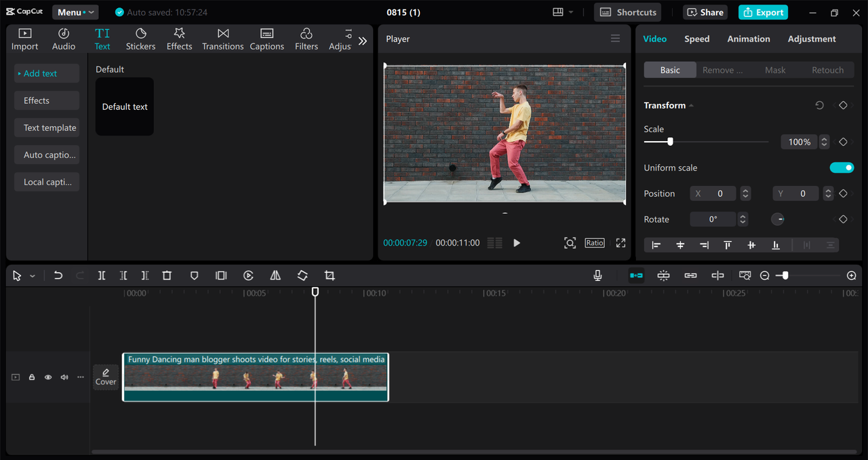This screenshot has height=460, width=868.
Task: Select the Crop tool in timeline toolbar
Action: click(x=330, y=275)
